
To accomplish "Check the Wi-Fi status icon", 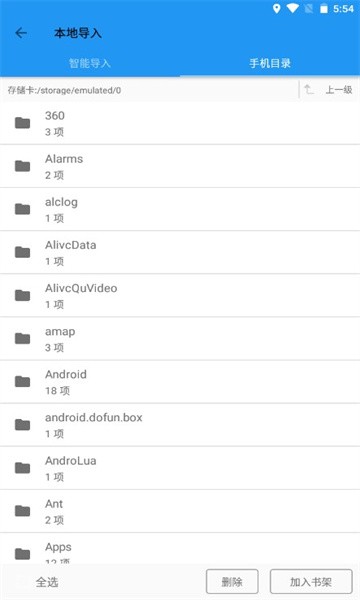I will click(293, 8).
